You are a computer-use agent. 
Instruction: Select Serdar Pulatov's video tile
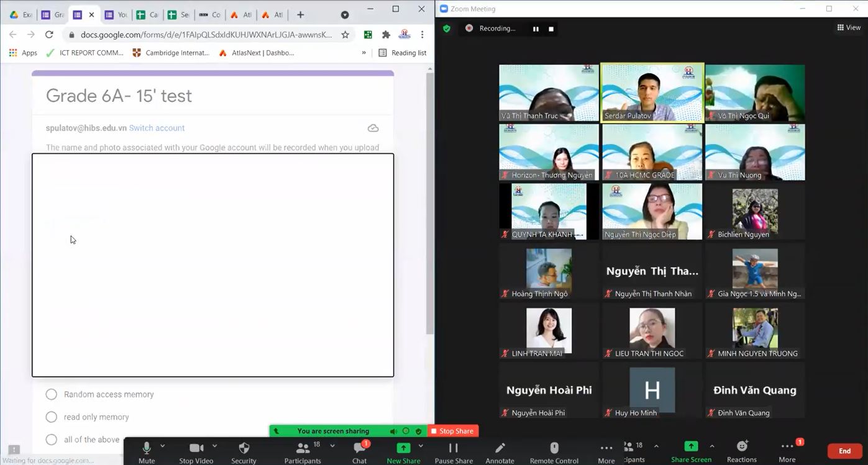652,93
